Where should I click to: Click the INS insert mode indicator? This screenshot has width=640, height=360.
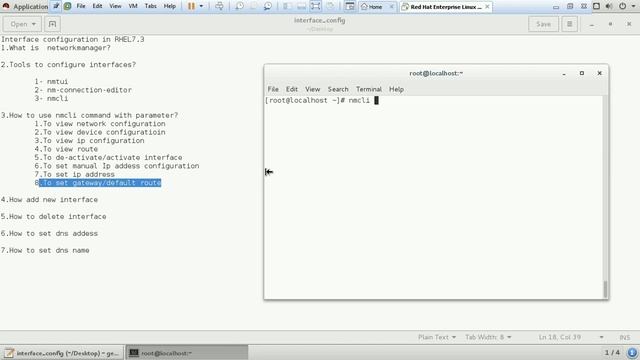[x=624, y=337]
